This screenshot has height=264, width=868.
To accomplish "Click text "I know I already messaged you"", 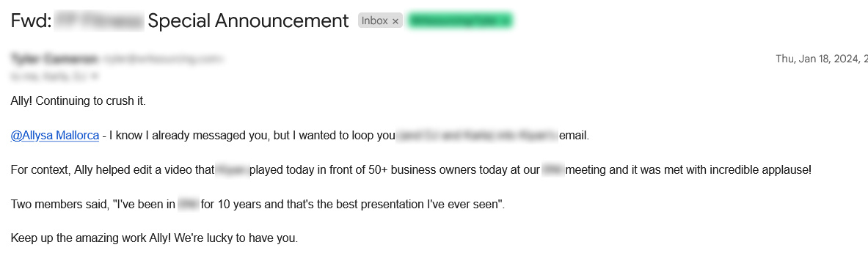I will 190,136.
